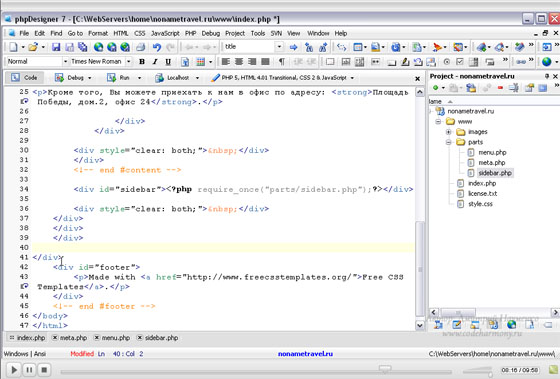Open the Normal style dropdown
The height and width of the screenshot is (379, 560).
65,61
